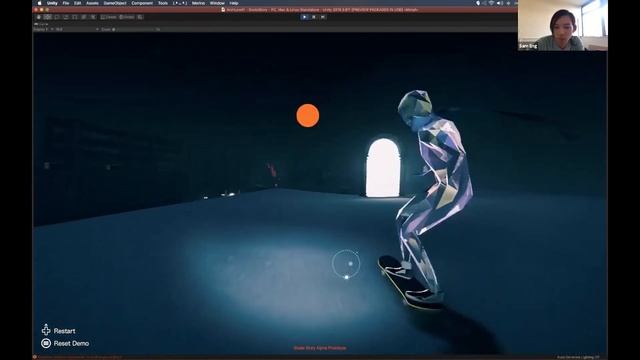
Task: Open the Component menu
Action: coord(142,3)
